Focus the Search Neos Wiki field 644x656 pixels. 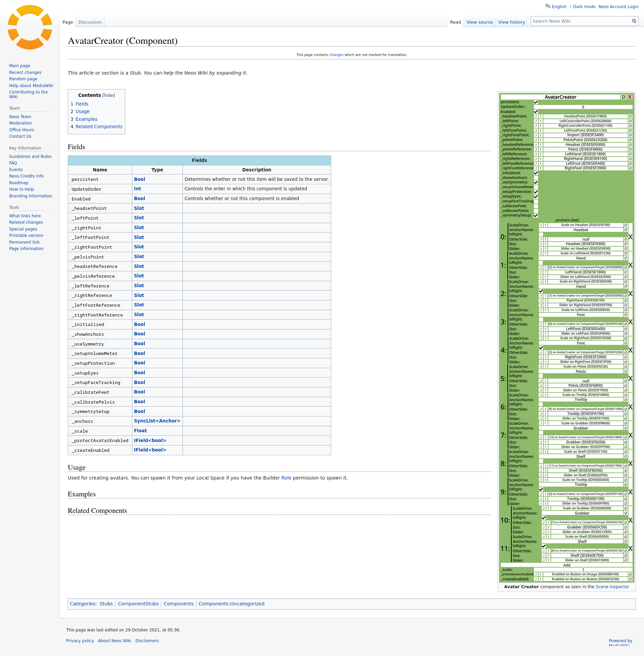coord(581,21)
